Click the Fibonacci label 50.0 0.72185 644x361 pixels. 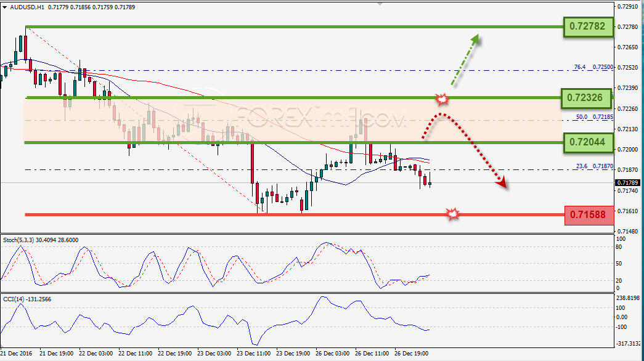[594, 117]
